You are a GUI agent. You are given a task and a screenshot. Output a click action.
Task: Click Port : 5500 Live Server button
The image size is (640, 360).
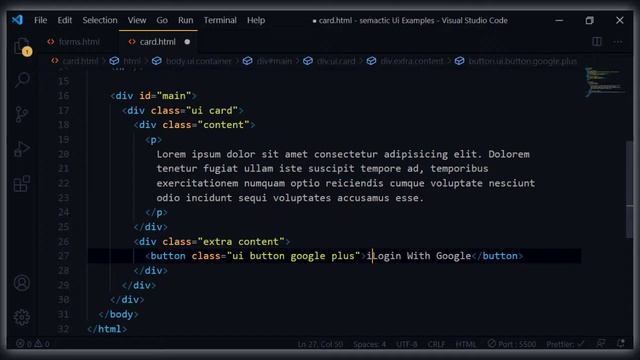[512, 344]
